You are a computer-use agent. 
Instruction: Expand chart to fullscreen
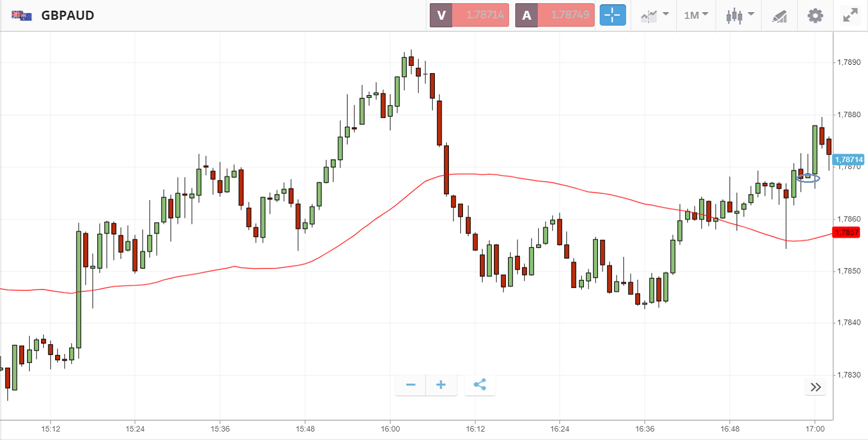[x=849, y=15]
